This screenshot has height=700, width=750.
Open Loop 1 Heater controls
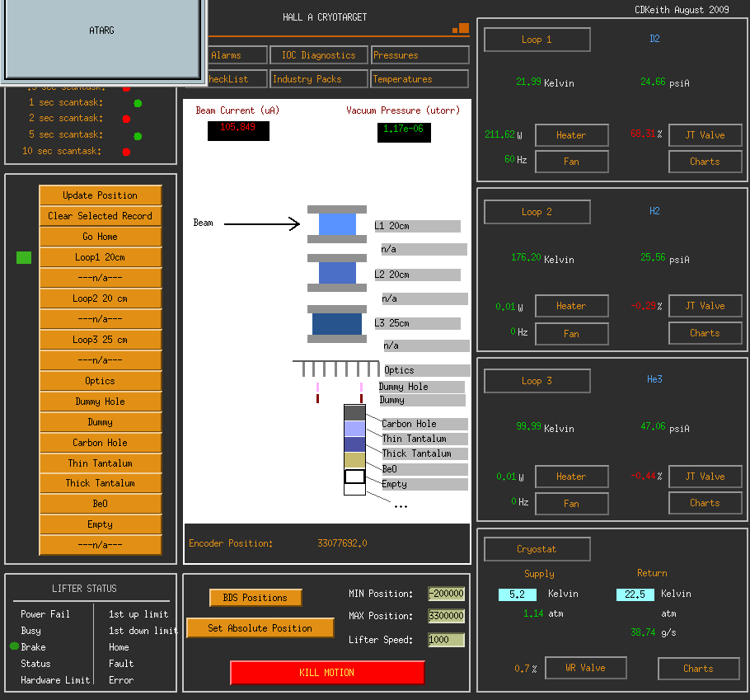(x=572, y=135)
